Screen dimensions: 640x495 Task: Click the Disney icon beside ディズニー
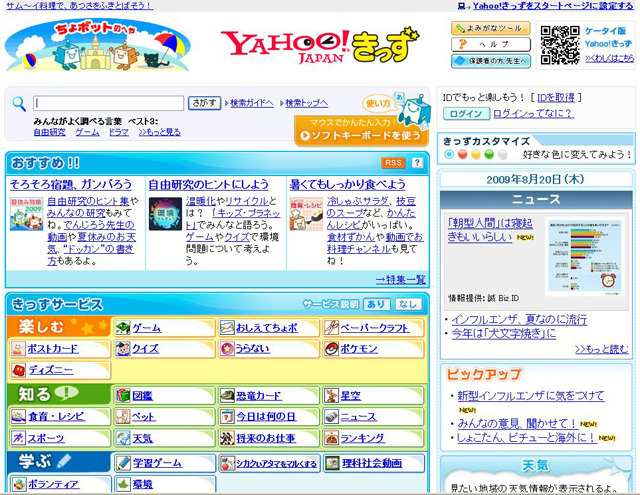pos(19,370)
